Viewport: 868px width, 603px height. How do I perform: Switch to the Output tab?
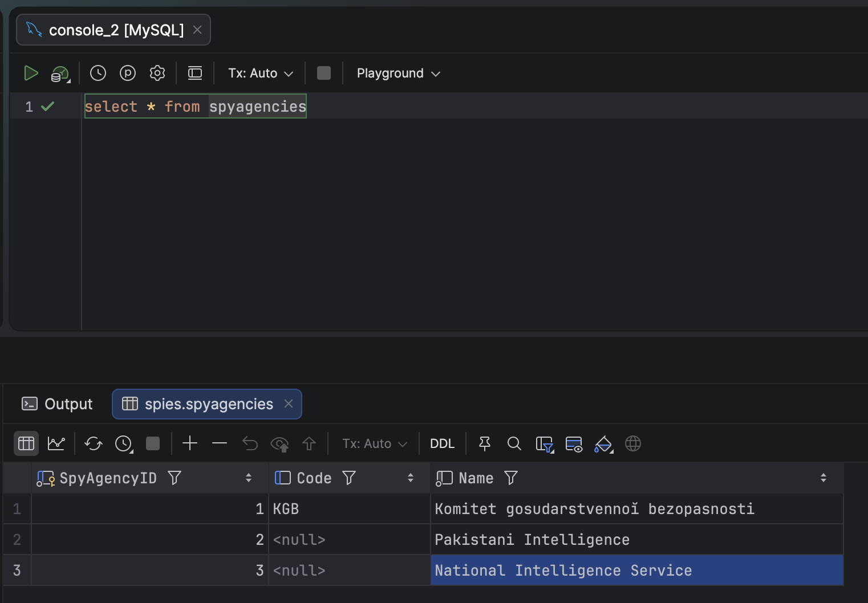(x=57, y=404)
